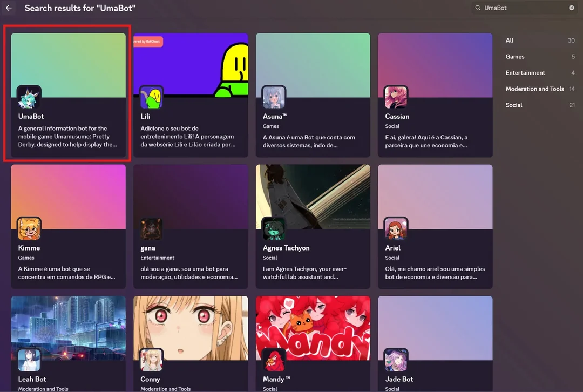Open the Cassian card title
The height and width of the screenshot is (392, 583).
click(397, 117)
